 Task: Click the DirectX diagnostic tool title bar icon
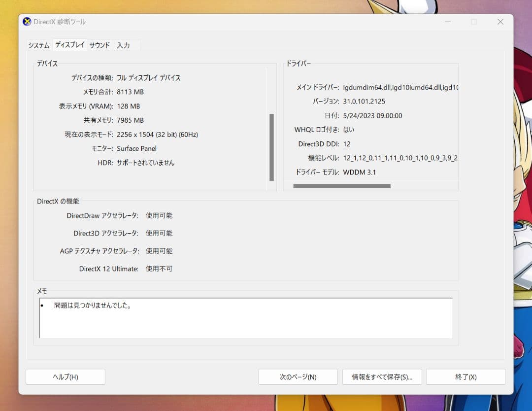pyautogui.click(x=27, y=21)
